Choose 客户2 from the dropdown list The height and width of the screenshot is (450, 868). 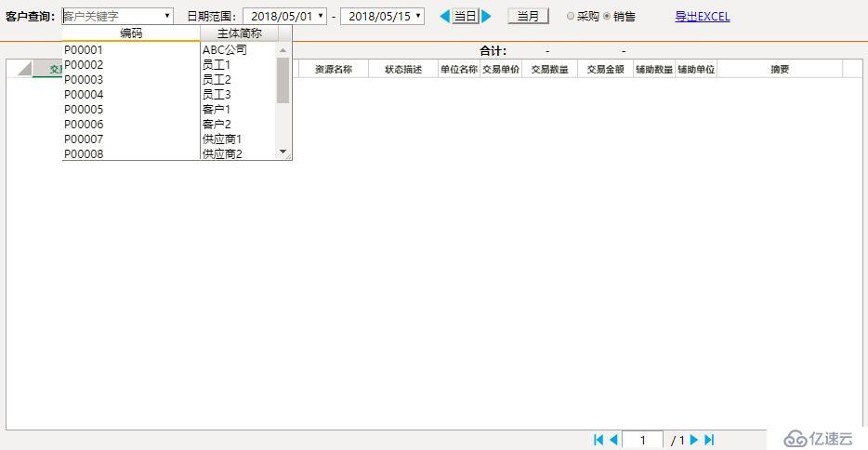pos(217,125)
